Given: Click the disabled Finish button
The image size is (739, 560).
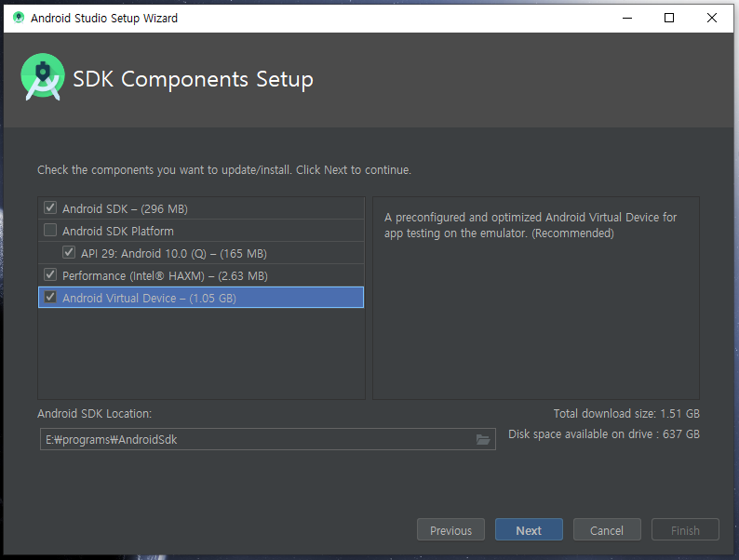Looking at the screenshot, I should pos(685,530).
